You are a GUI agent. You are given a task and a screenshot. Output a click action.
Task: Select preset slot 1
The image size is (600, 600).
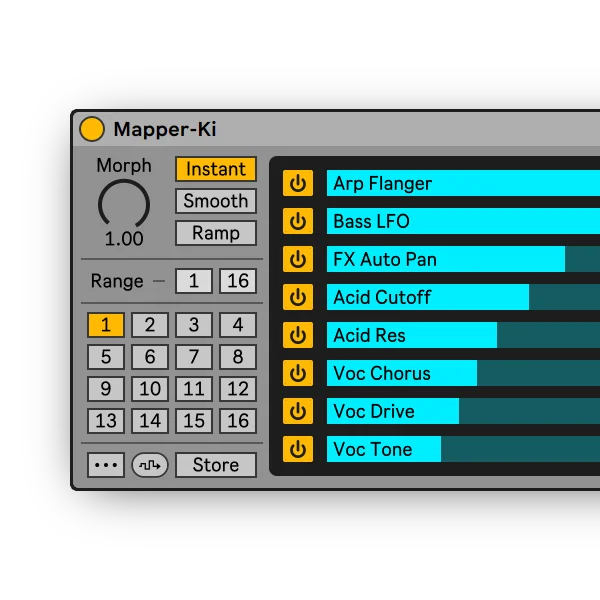pos(106,325)
